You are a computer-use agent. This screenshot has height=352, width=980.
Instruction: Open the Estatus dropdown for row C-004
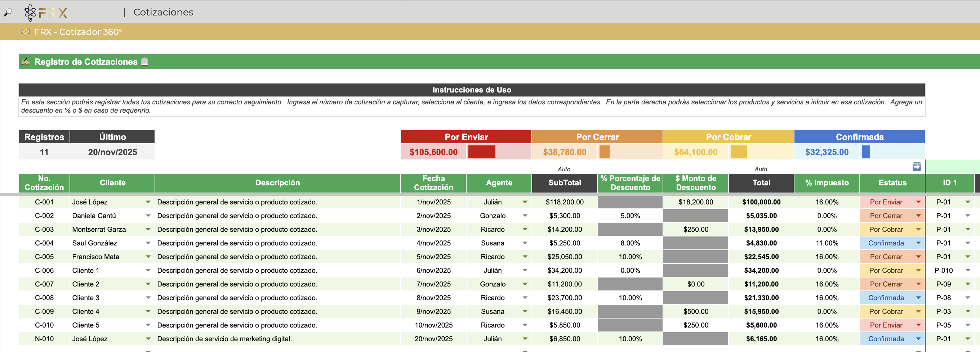click(x=918, y=243)
